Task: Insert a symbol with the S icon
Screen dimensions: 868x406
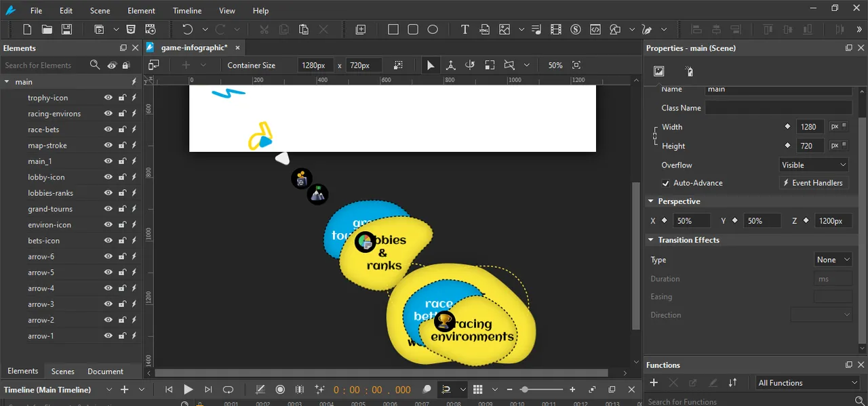Action: 576,29
